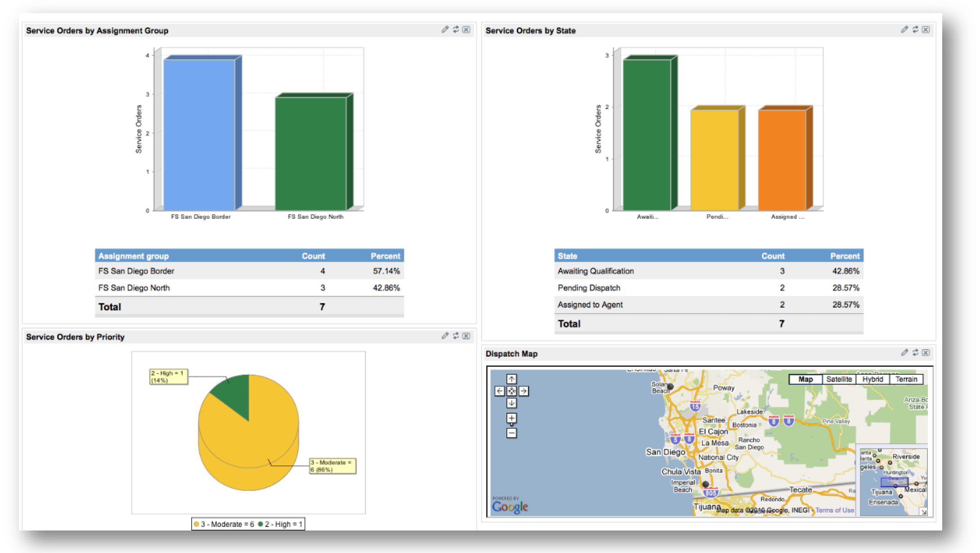Edit the Dispatch Map widget
Image resolution: width=980 pixels, height=553 pixels.
pos(904,353)
